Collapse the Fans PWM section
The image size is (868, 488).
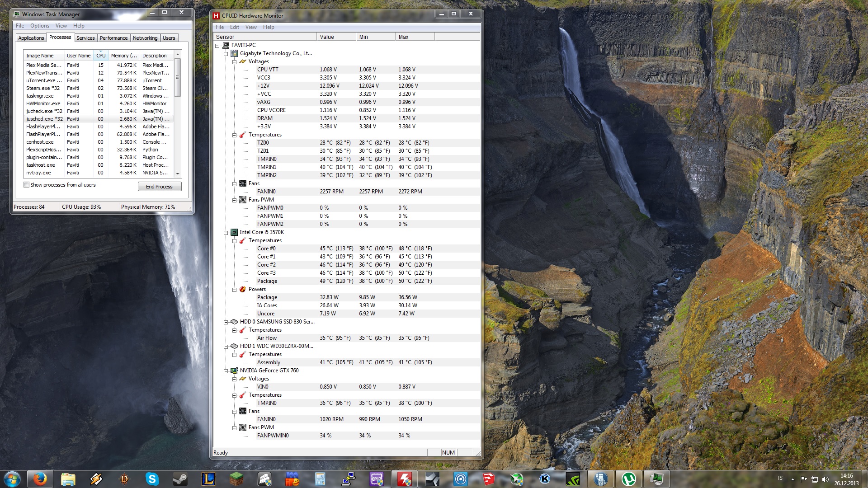tap(234, 200)
